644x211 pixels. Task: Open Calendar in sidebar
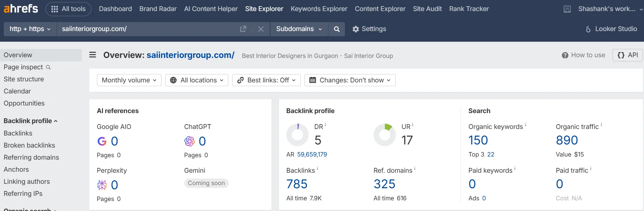(17, 91)
